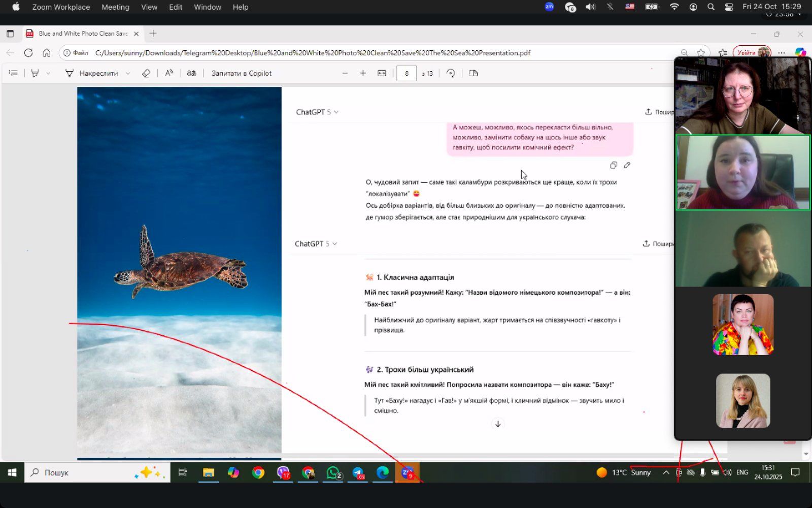This screenshot has height=508, width=812.
Task: Click the scroll-down arrow in chat
Action: pos(498,424)
